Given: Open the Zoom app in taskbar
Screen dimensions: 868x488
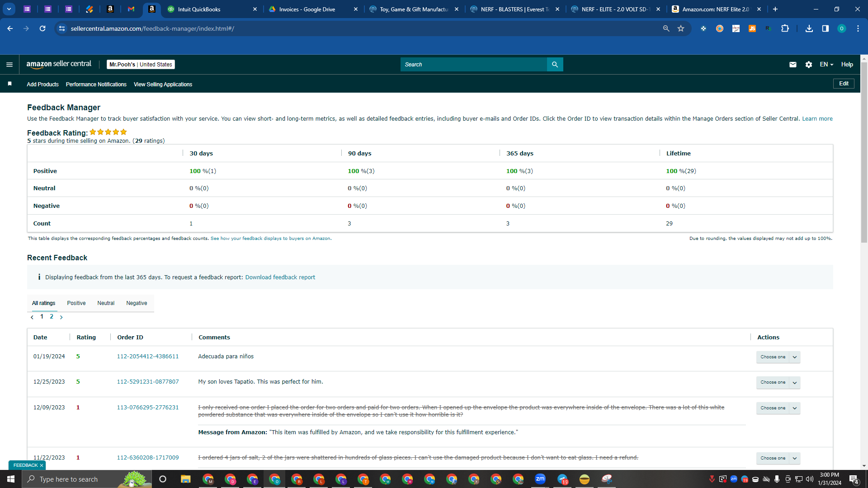Looking at the screenshot, I should pyautogui.click(x=540, y=479).
